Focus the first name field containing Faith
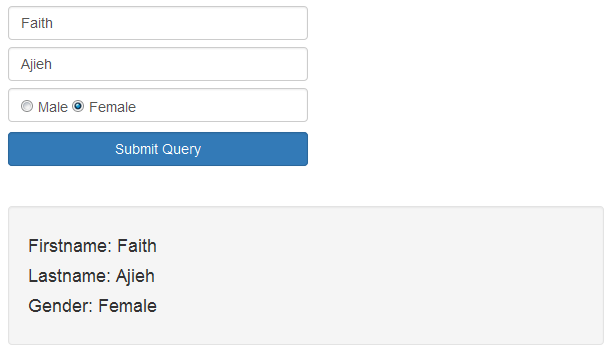Screen dimensions: 611x360 tap(158, 23)
